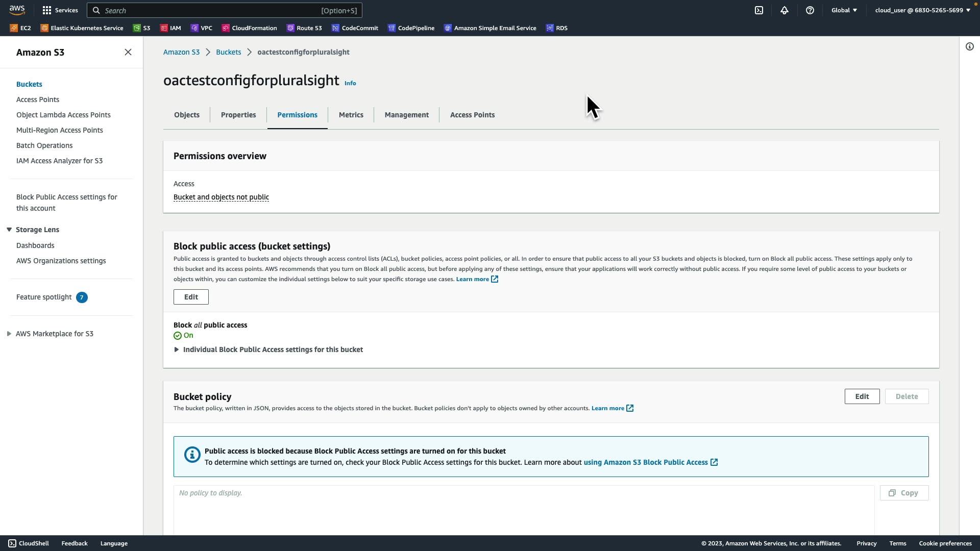Collapse the Storage Lens section
The height and width of the screenshot is (551, 980).
click(9, 230)
